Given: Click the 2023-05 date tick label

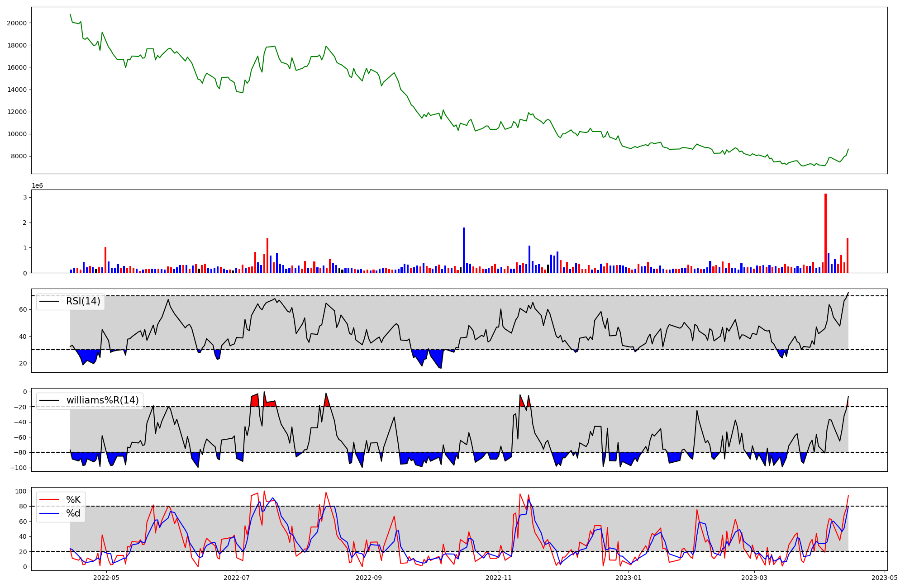Looking at the screenshot, I should pos(885,578).
